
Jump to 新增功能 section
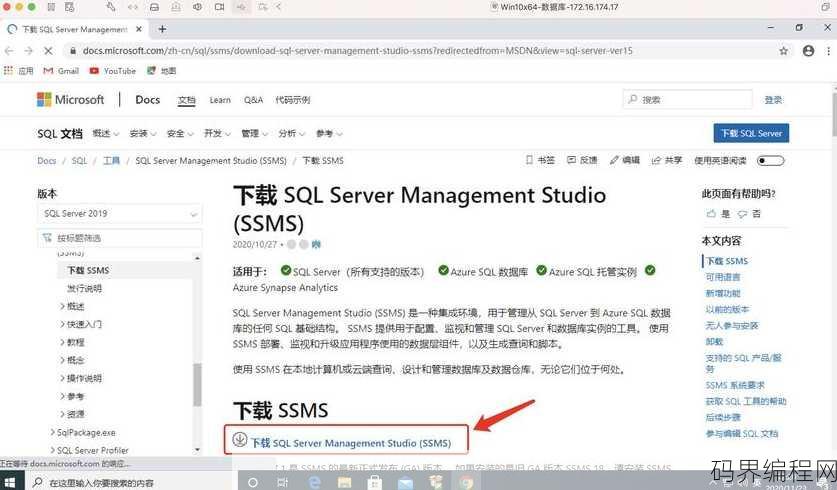723,293
